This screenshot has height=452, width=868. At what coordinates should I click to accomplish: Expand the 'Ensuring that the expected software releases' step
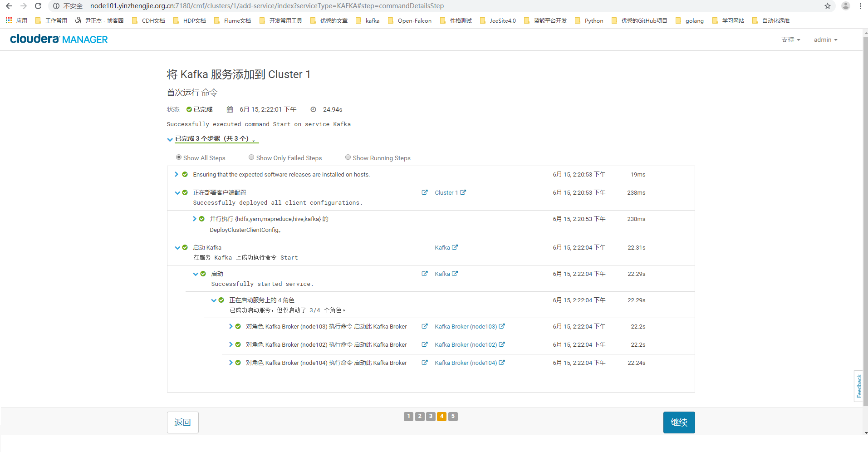pyautogui.click(x=177, y=174)
